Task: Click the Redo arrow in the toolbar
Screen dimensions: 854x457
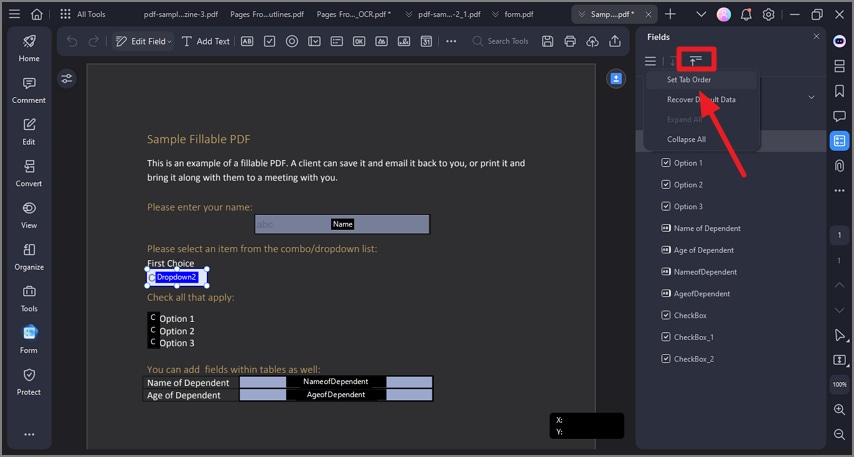Action: (94, 41)
